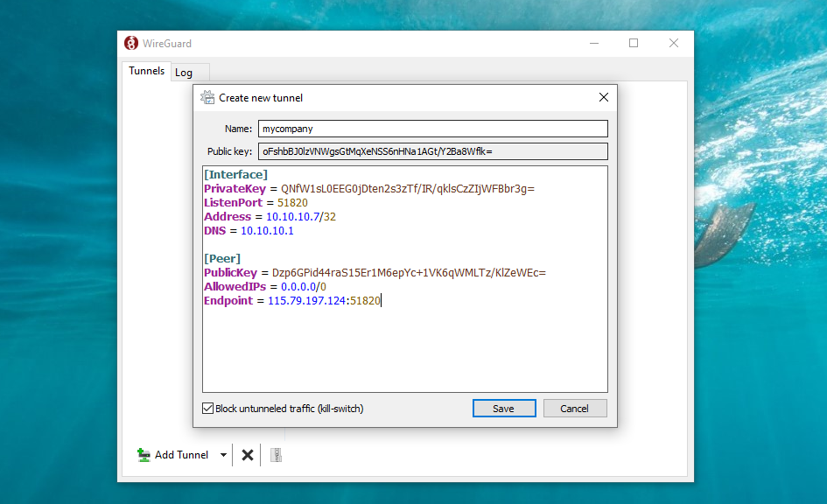The image size is (827, 504).
Task: Click the PrivateKey line in config
Action: tap(369, 189)
